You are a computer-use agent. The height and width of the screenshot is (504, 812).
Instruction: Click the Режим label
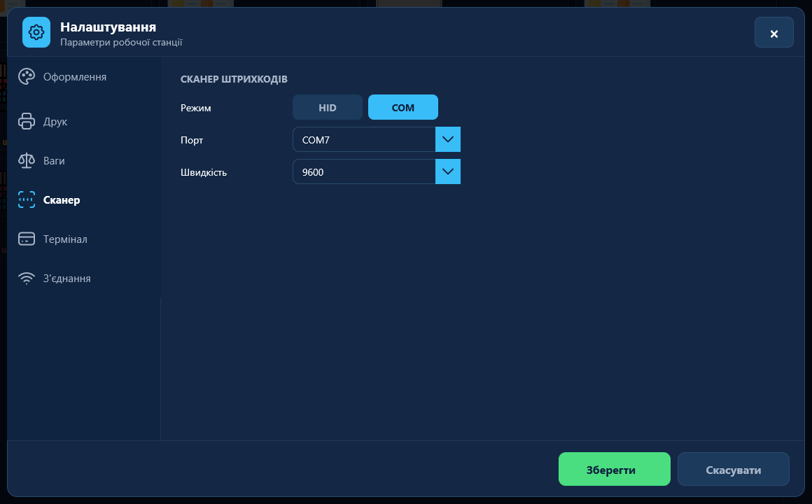[196, 108]
